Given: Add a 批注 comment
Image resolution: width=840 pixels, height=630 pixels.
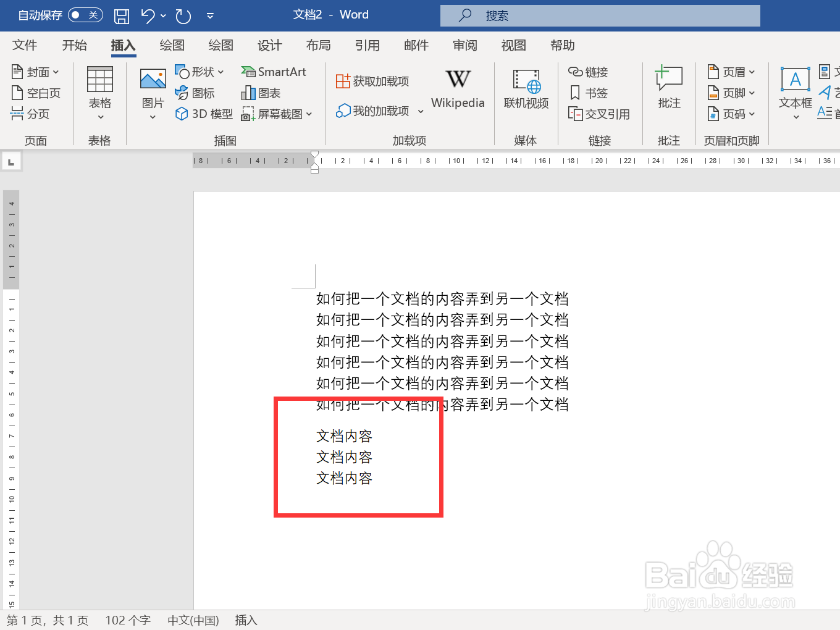Looking at the screenshot, I should (x=669, y=88).
